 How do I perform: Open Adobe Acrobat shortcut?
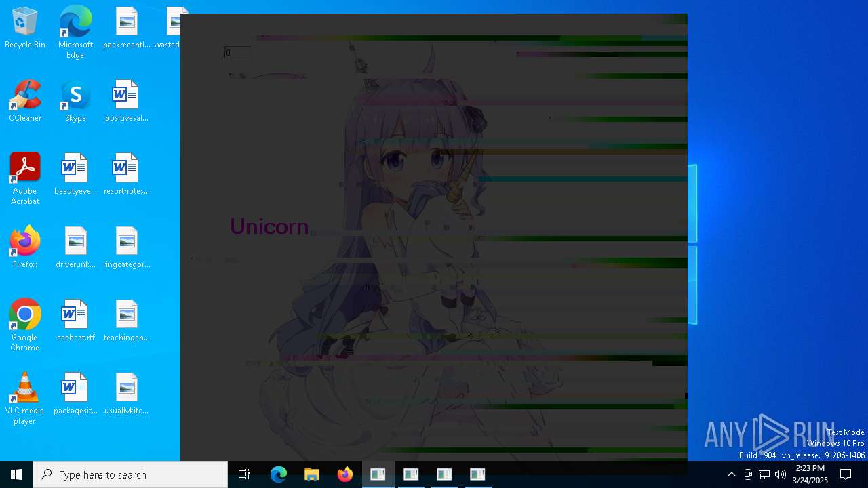coord(25,179)
